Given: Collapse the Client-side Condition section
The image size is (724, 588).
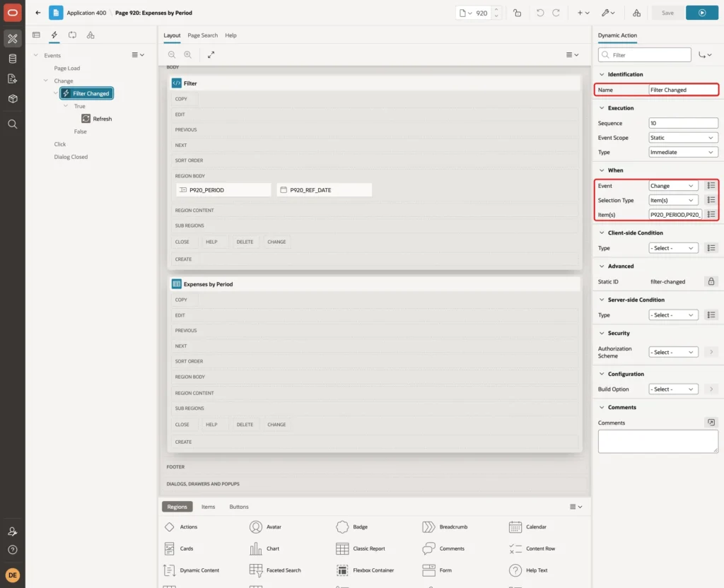Looking at the screenshot, I should click(x=602, y=233).
